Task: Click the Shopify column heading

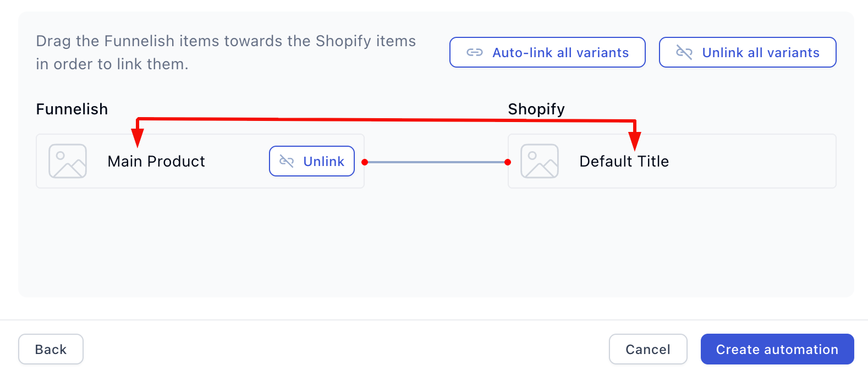Action: click(x=536, y=109)
